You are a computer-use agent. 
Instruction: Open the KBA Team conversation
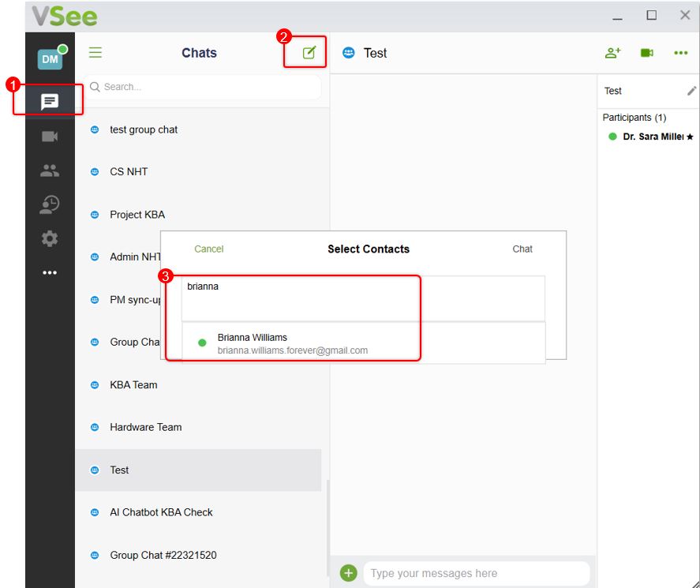(198, 385)
